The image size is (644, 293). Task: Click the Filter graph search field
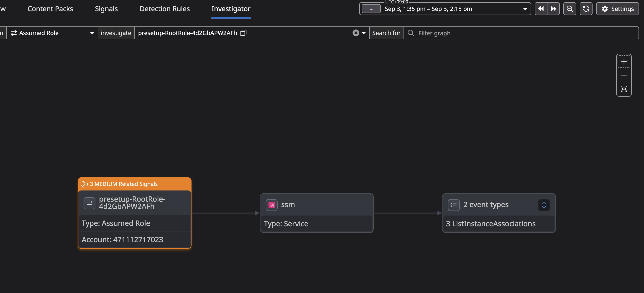pyautogui.click(x=525, y=33)
